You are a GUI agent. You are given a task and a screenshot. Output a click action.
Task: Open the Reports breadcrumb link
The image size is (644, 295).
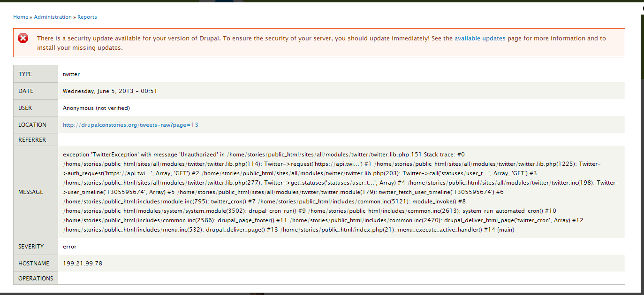87,17
